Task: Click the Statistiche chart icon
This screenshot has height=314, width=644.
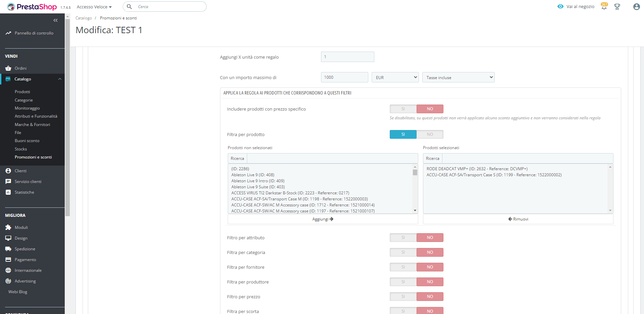Action: (x=8, y=192)
